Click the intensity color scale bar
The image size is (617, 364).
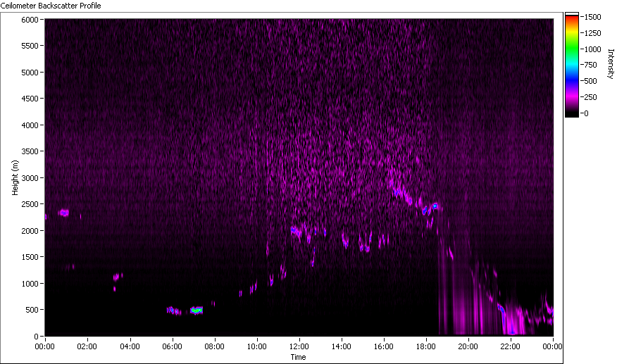tap(572, 65)
